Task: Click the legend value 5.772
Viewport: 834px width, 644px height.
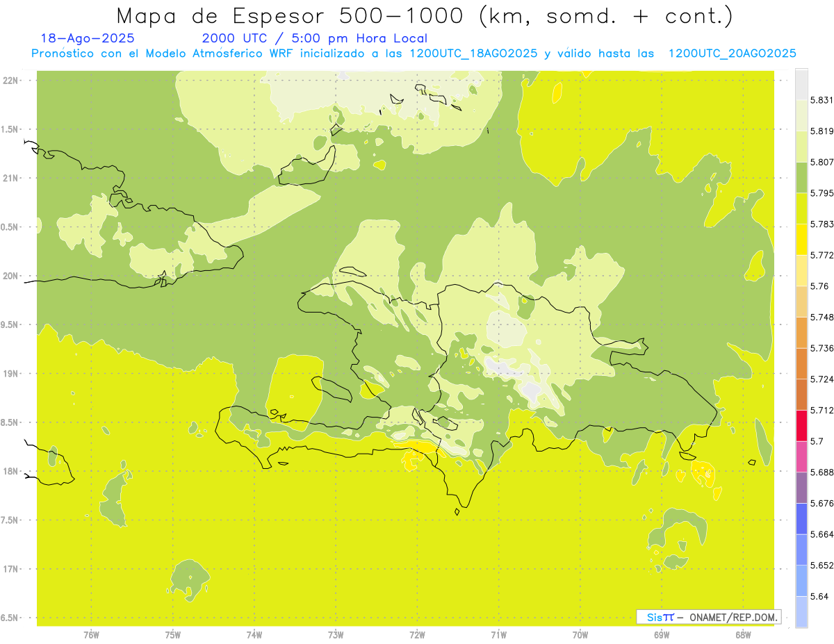Action: click(x=822, y=255)
